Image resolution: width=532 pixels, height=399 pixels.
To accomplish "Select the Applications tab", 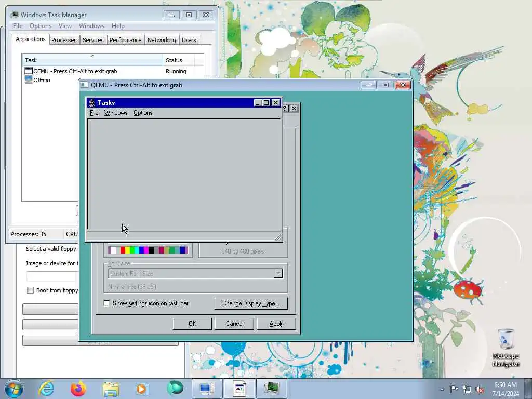I will tap(31, 39).
